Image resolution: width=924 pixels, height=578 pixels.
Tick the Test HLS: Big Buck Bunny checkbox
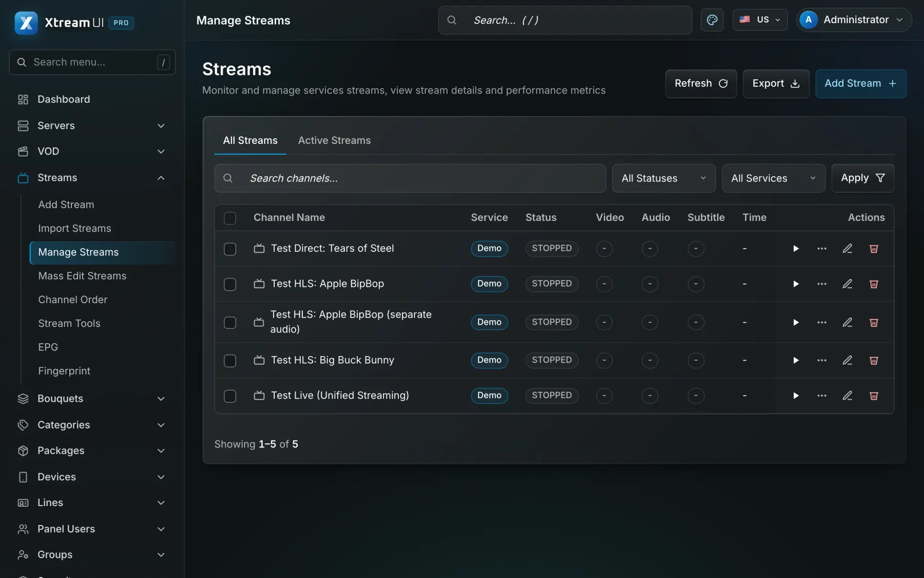pos(230,361)
